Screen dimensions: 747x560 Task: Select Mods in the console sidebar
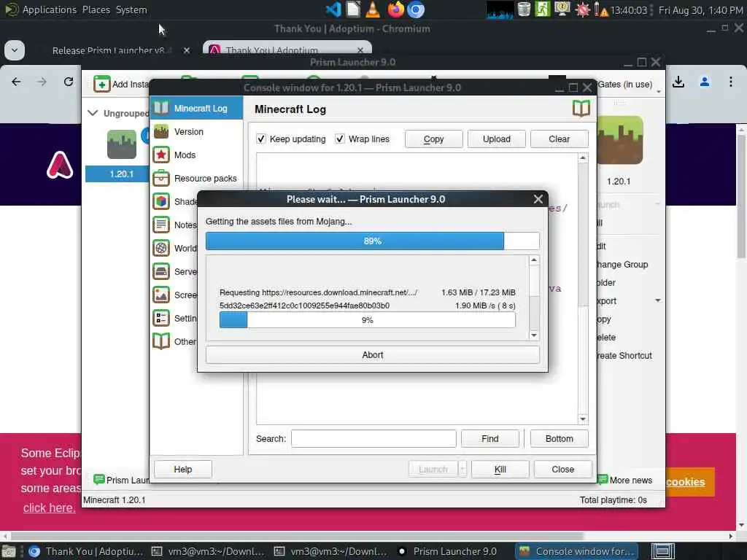196,155
